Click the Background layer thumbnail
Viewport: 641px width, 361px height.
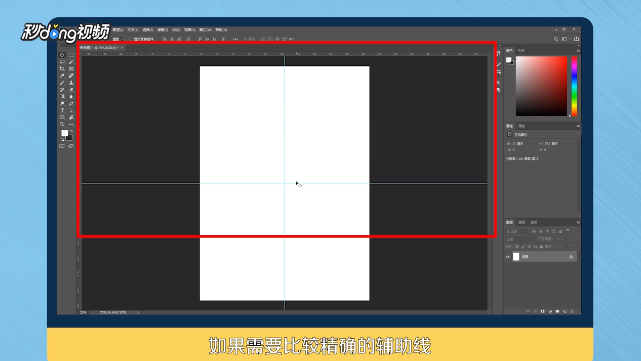[x=516, y=257]
